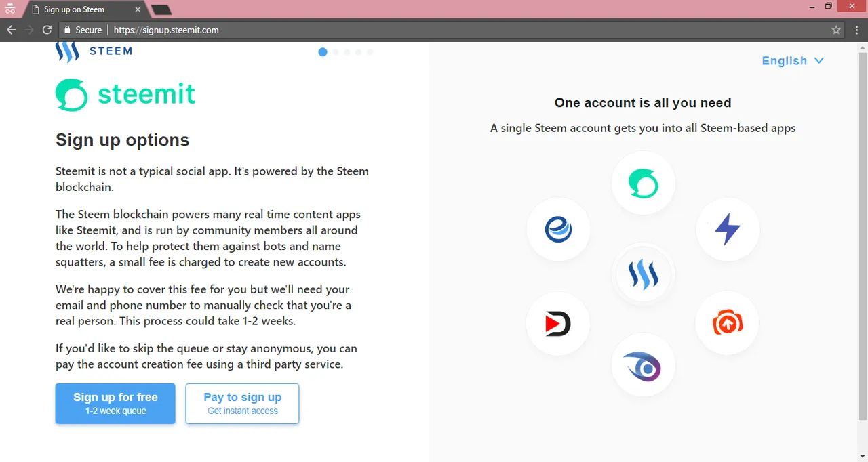Viewport: 868px width, 462px height.
Task: Select the blue 'e' eSteem app icon
Action: click(x=558, y=230)
